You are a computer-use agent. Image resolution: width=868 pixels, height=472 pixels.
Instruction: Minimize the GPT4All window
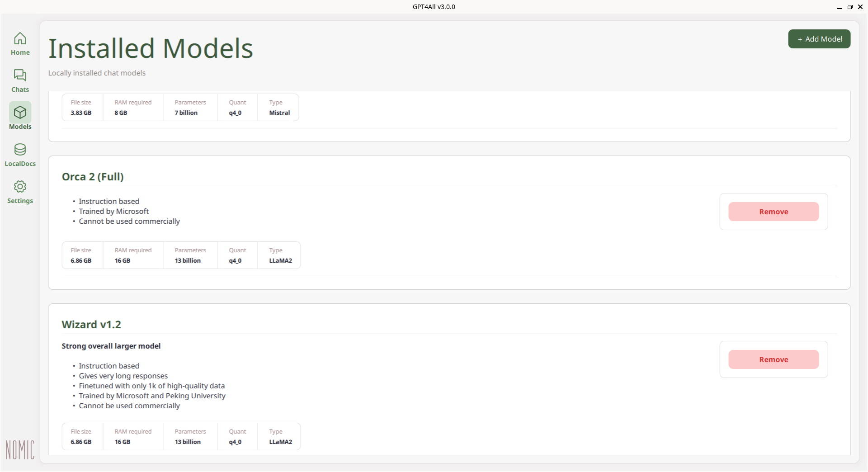point(840,7)
